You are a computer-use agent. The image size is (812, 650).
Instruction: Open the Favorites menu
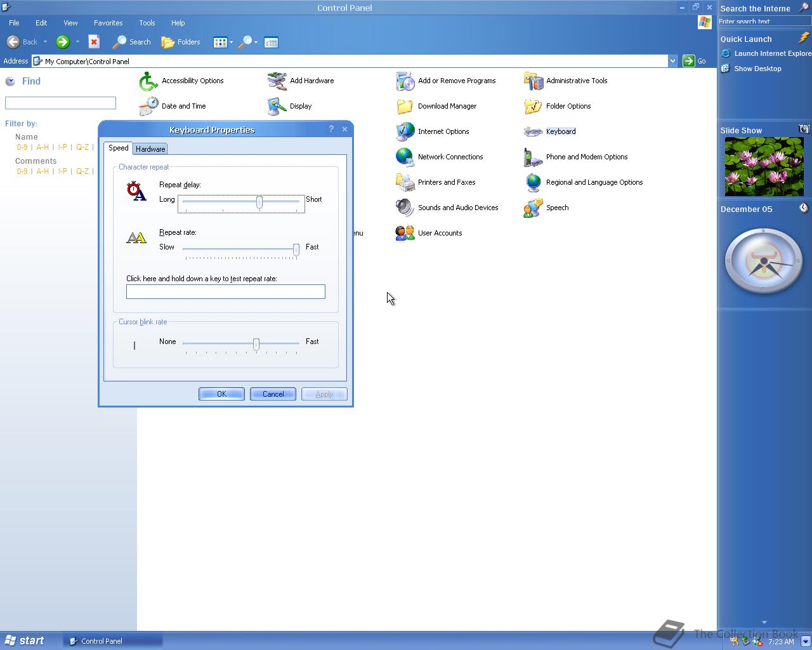point(108,23)
